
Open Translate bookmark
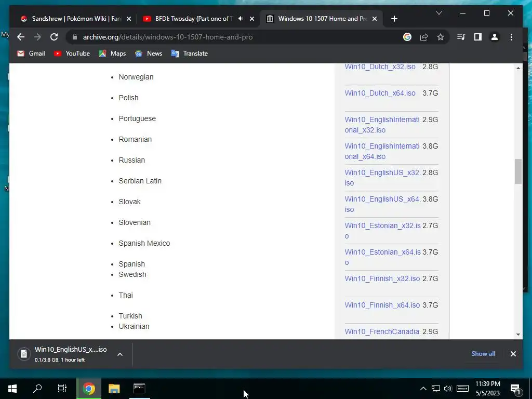pyautogui.click(x=189, y=54)
